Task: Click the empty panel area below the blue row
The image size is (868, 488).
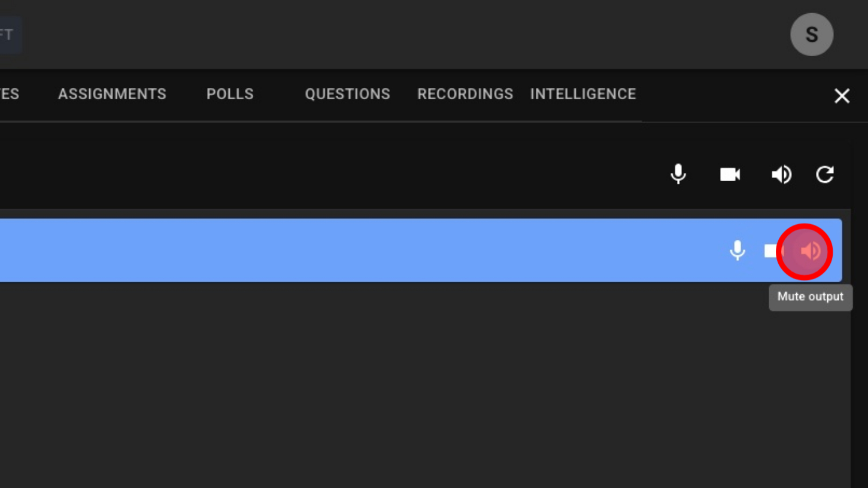Action: (419, 383)
